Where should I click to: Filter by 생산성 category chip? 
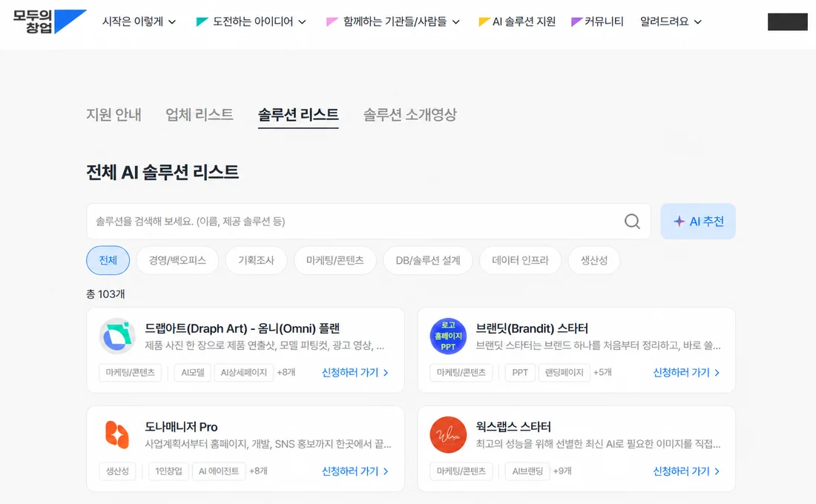click(x=593, y=260)
